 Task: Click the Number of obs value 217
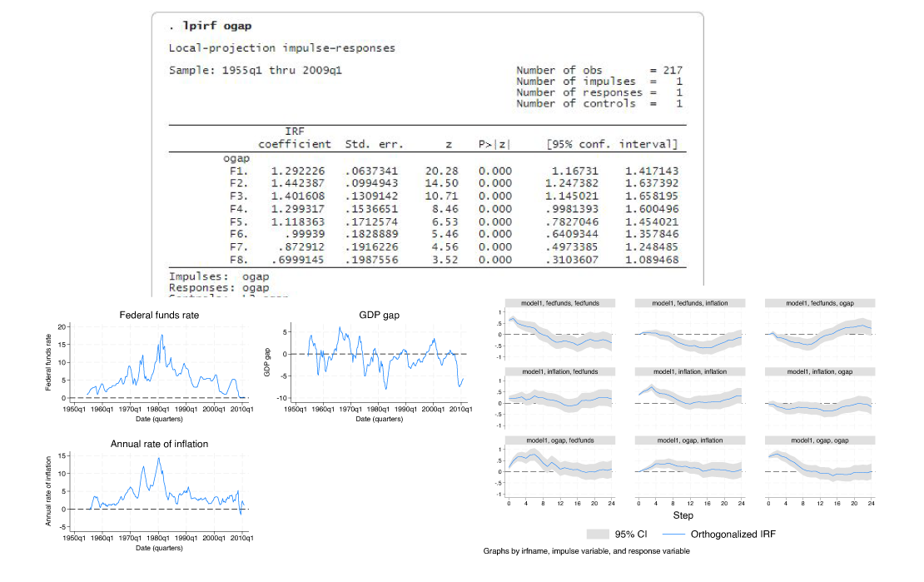(x=673, y=70)
